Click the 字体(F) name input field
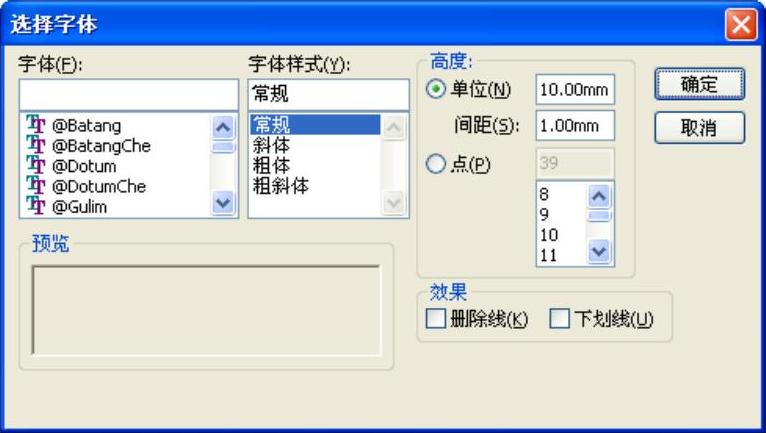This screenshot has height=433, width=766. click(x=129, y=95)
